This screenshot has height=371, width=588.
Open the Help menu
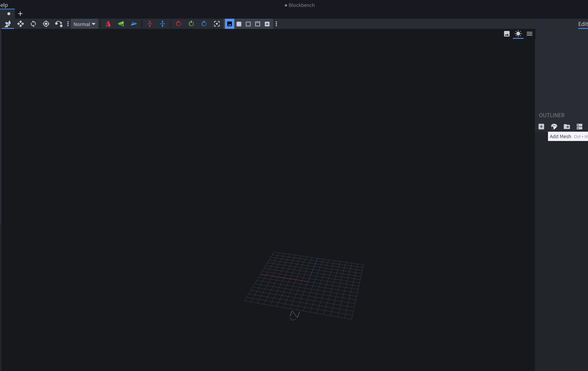(4, 5)
